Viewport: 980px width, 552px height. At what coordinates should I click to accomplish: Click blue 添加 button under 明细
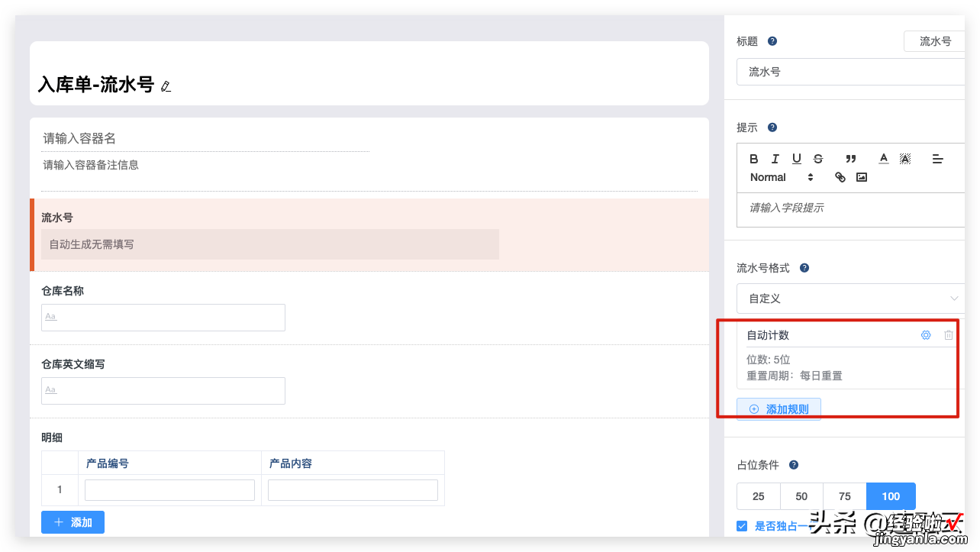73,522
